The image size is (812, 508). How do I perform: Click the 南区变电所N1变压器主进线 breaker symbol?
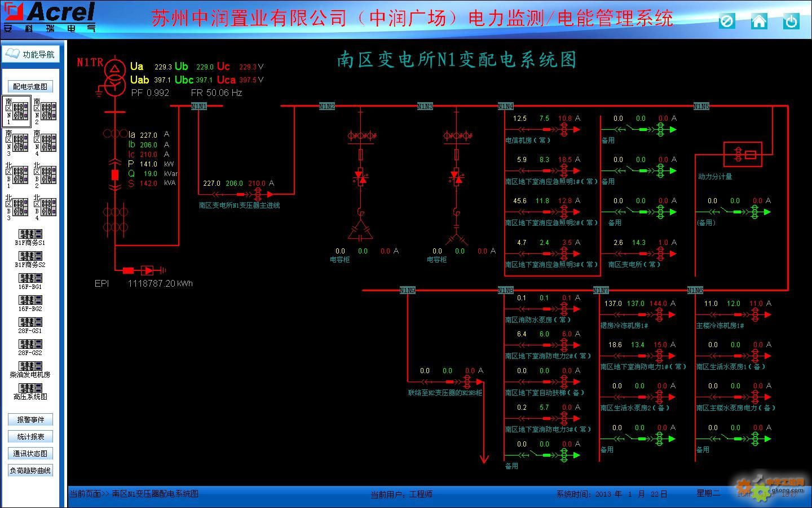(x=241, y=194)
